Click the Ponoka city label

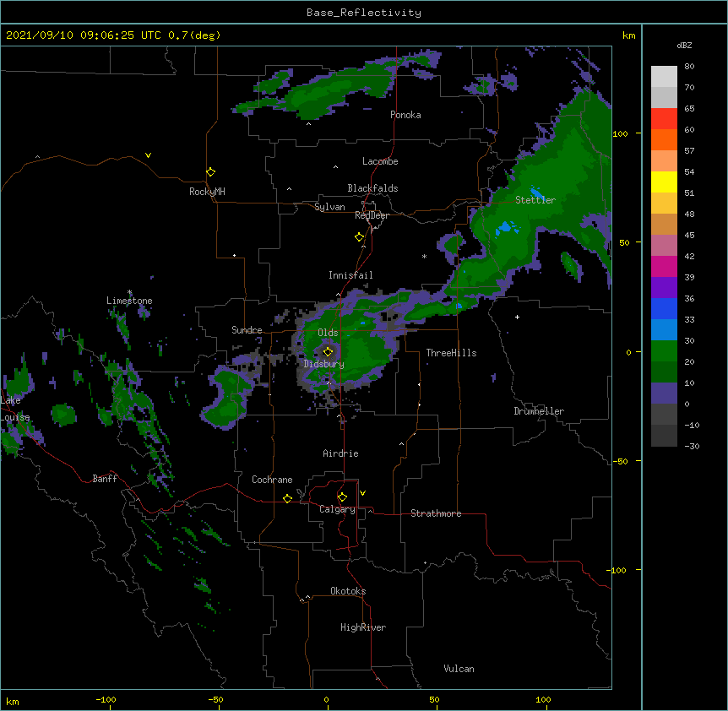pos(405,115)
